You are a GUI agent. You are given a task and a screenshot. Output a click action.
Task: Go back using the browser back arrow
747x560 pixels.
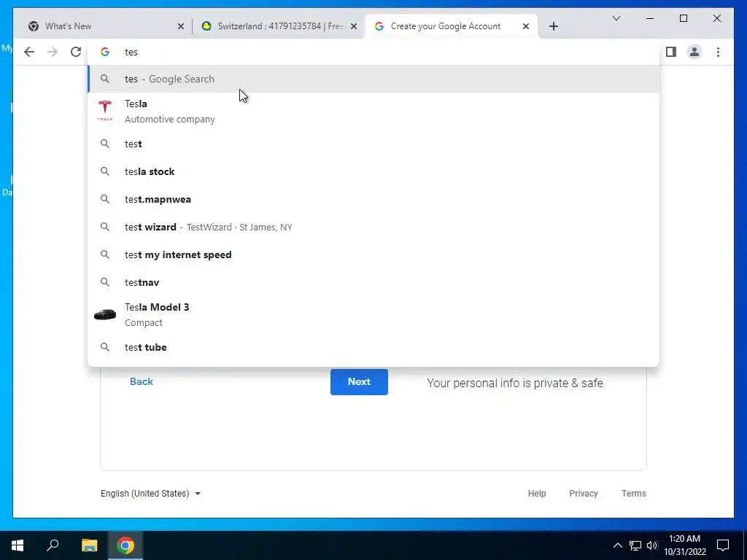click(29, 52)
